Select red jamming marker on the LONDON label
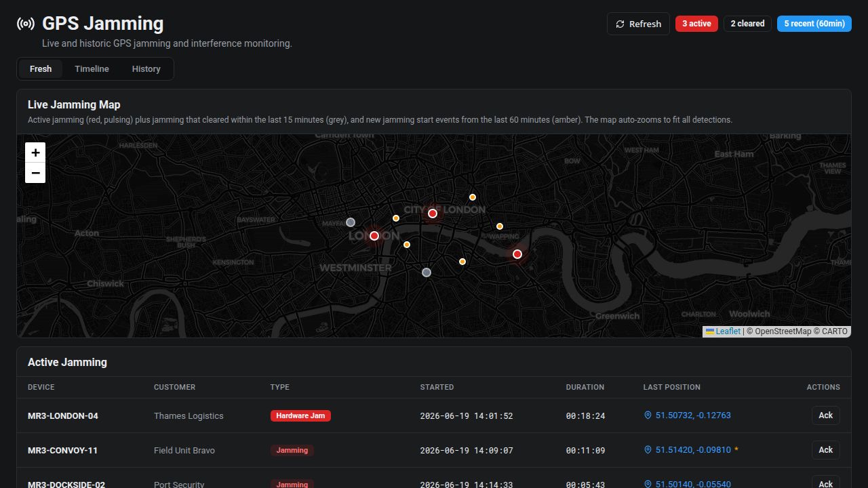This screenshot has width=868, height=488. pyautogui.click(x=374, y=236)
